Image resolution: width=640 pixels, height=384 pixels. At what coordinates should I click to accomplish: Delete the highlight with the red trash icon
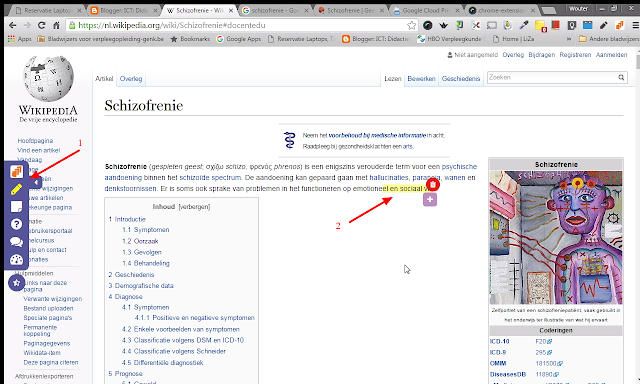[433, 184]
